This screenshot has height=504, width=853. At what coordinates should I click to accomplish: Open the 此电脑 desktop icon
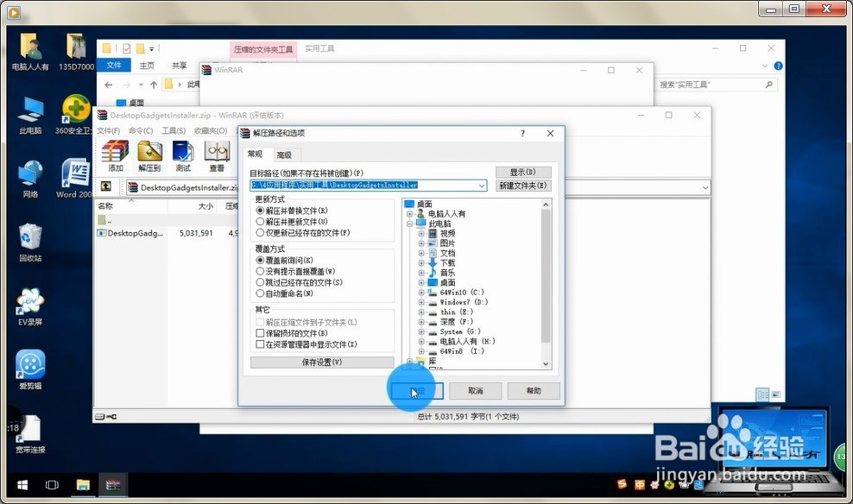click(30, 116)
